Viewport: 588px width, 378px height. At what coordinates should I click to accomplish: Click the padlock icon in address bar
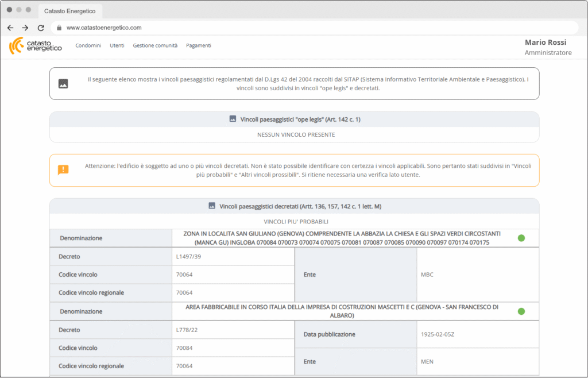coord(59,28)
